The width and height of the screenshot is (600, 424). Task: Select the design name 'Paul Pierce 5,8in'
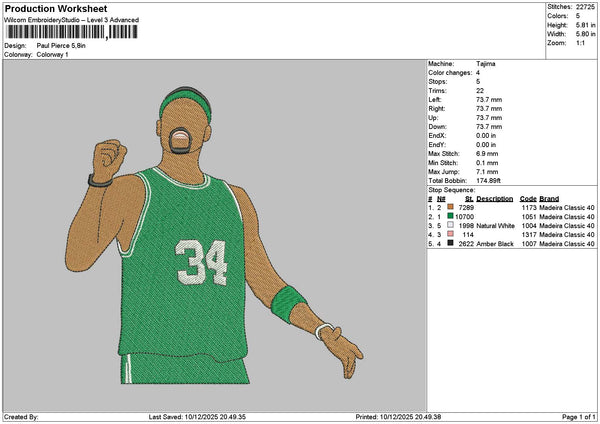[61, 46]
